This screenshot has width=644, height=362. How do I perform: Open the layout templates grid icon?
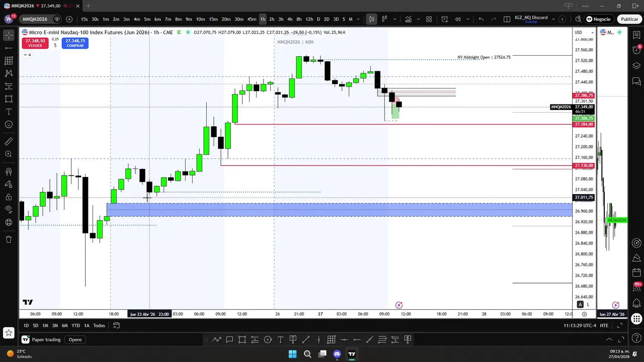tap(429, 19)
